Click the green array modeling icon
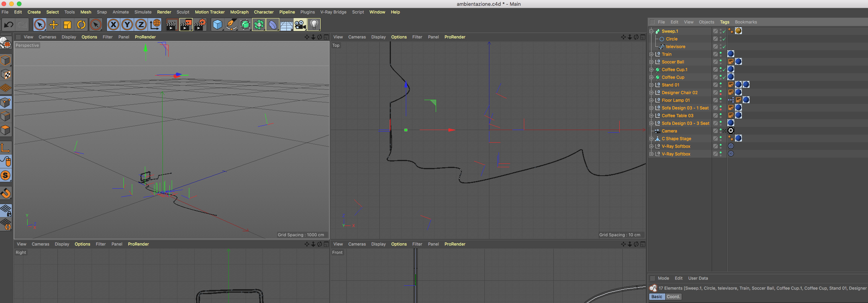Image resolution: width=868 pixels, height=303 pixels. [x=259, y=25]
